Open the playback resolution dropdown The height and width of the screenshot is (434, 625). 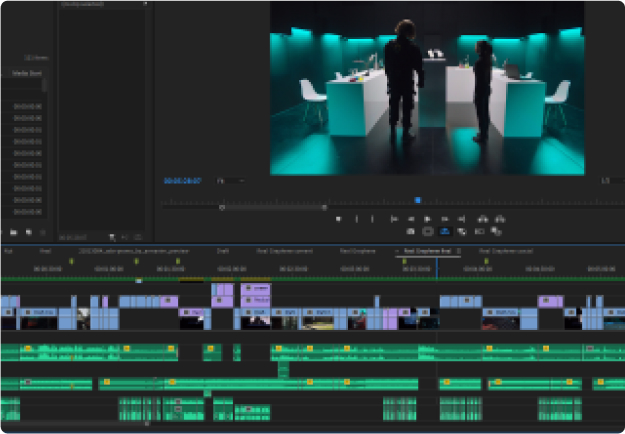605,181
